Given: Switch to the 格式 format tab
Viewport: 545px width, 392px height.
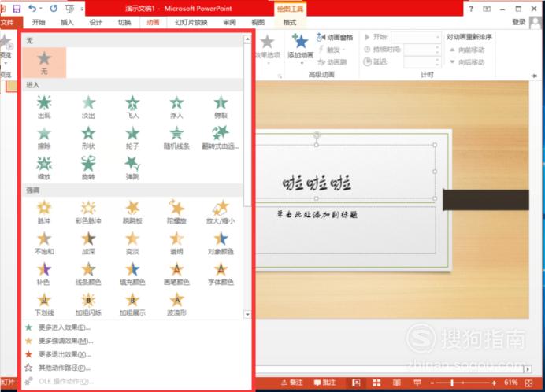Looking at the screenshot, I should click(x=290, y=23).
